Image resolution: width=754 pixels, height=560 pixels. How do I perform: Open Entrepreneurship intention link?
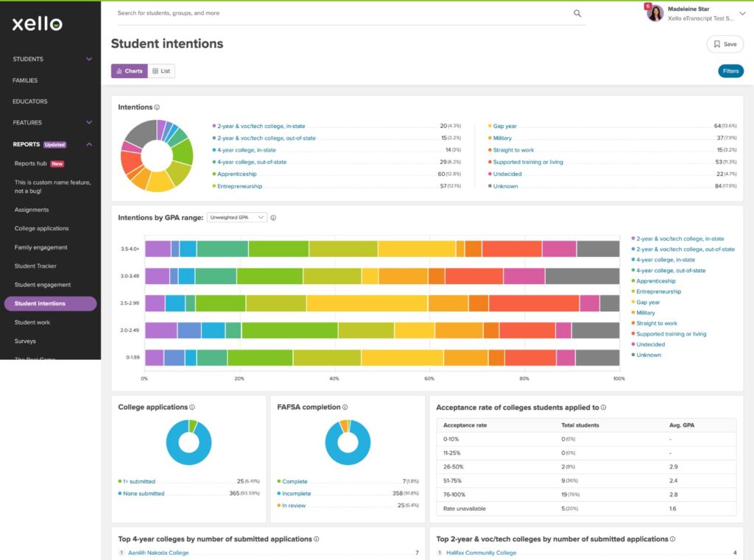[239, 186]
